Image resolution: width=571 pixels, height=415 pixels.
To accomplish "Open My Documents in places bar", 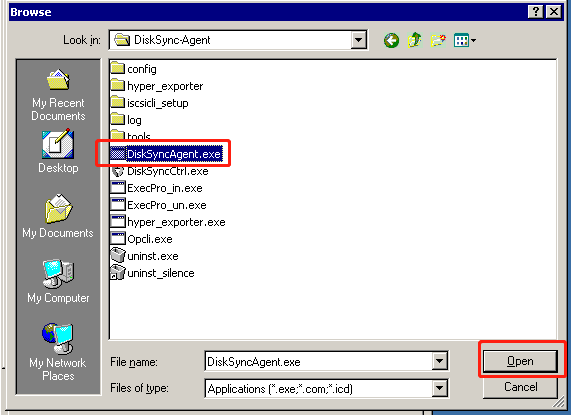I will [x=58, y=216].
